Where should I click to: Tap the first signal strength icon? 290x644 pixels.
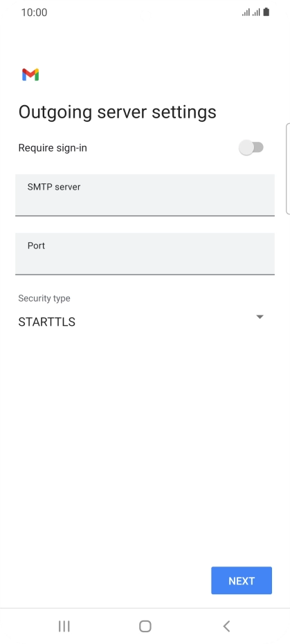coord(246,12)
